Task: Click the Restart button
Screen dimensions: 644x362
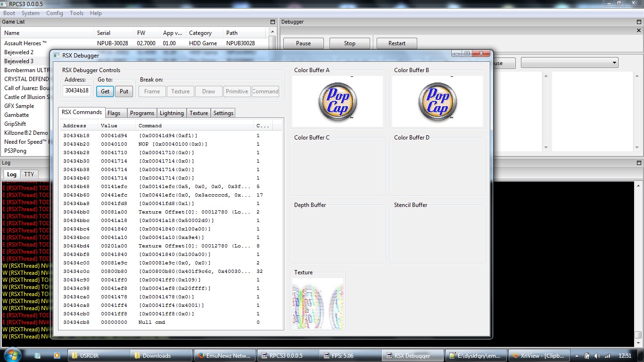Action: 396,43
